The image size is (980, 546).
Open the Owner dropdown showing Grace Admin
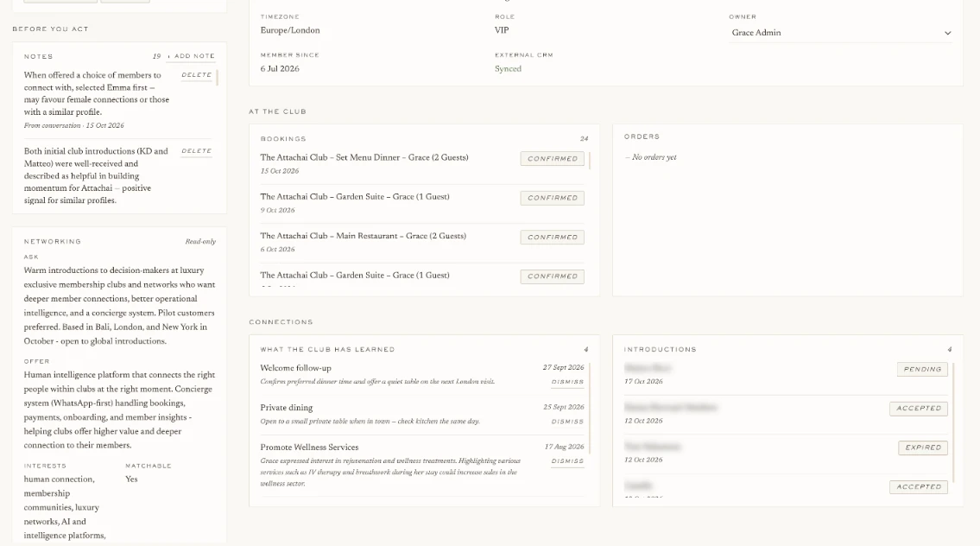pos(841,33)
